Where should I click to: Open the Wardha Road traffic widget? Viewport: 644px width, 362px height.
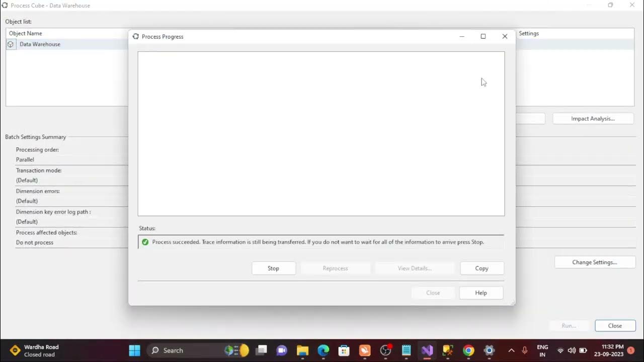[x=34, y=350]
